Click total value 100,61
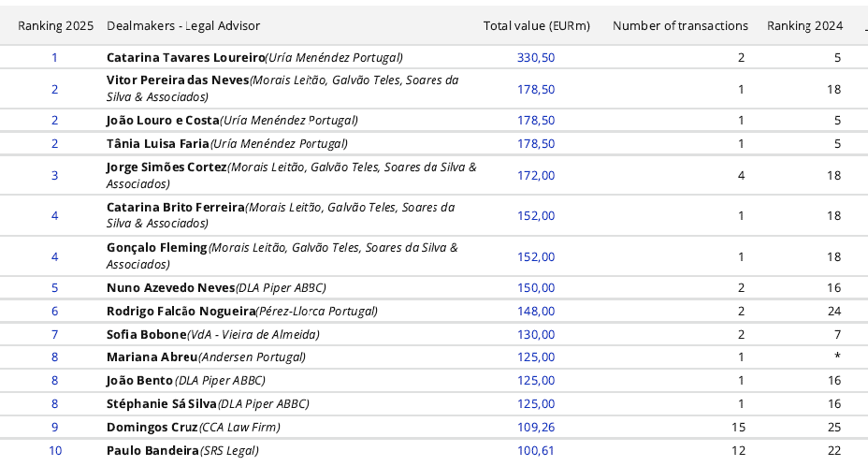This screenshot has width=868, height=466. click(536, 450)
